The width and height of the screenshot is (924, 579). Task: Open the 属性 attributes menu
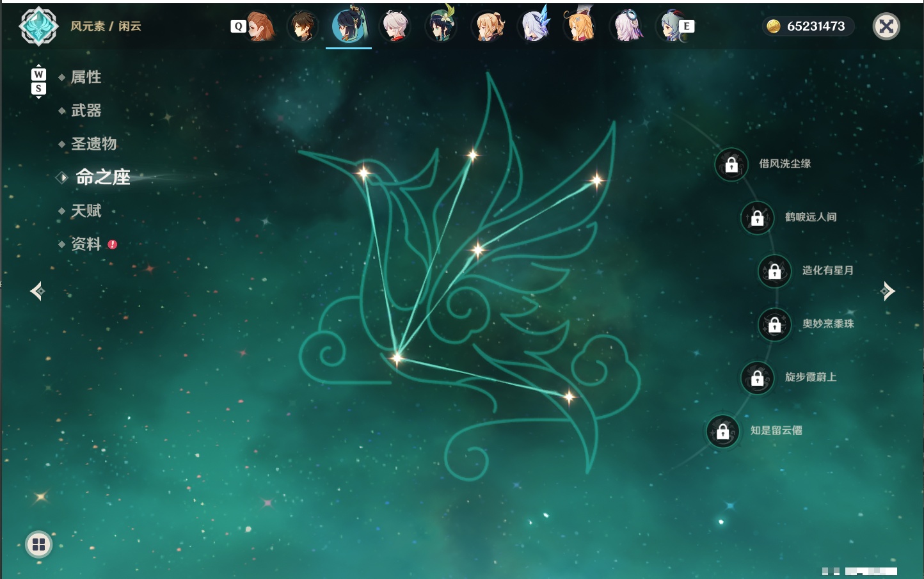pyautogui.click(x=86, y=77)
